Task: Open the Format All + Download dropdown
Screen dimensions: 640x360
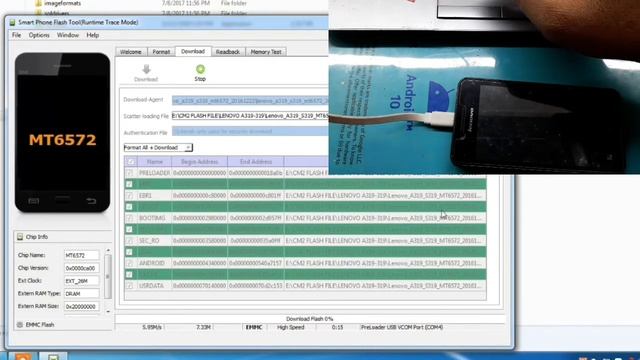Action: 158,147
